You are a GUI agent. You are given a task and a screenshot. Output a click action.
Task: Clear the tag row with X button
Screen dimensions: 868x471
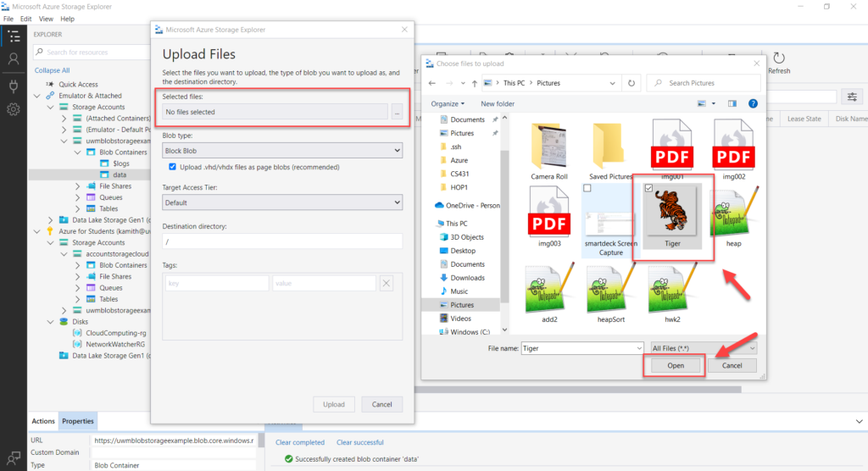tap(387, 284)
